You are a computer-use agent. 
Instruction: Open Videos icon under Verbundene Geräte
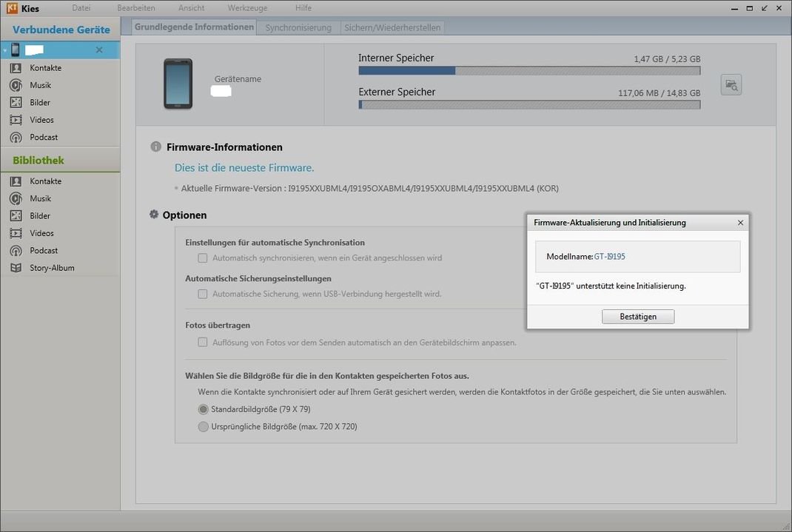coord(16,120)
